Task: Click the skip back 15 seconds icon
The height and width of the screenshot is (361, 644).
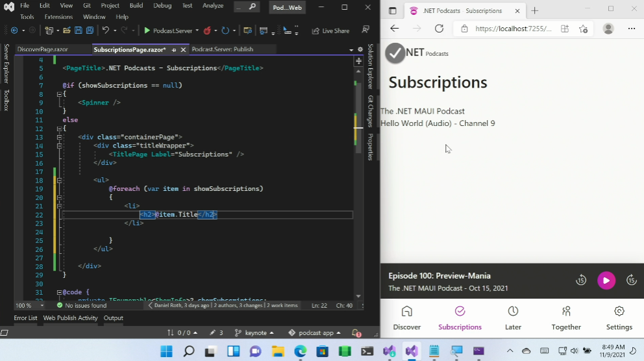Action: [581, 280]
